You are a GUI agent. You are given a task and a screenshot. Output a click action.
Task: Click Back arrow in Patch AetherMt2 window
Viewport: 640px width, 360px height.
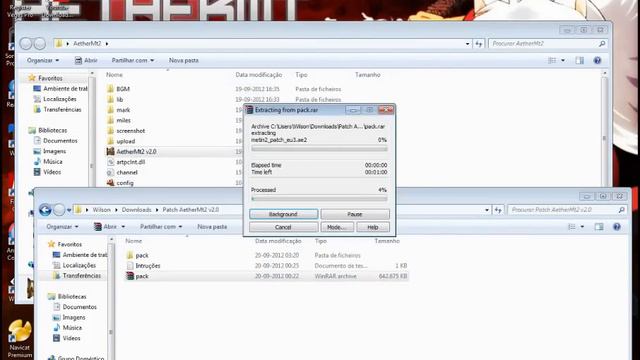[45, 210]
